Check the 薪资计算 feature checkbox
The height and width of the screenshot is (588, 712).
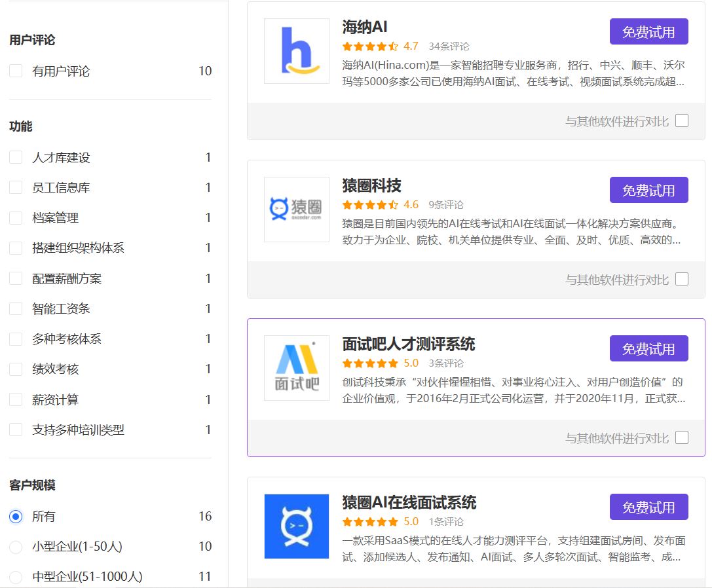pyautogui.click(x=16, y=399)
